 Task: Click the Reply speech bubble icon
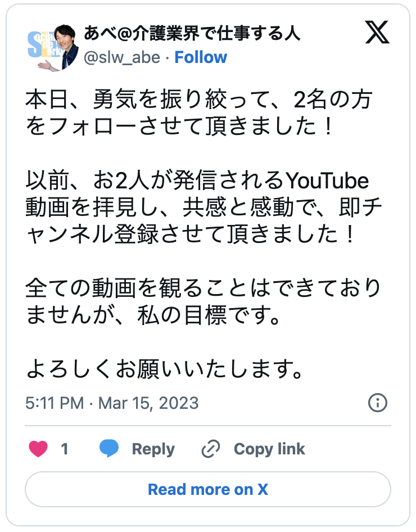pyautogui.click(x=110, y=449)
